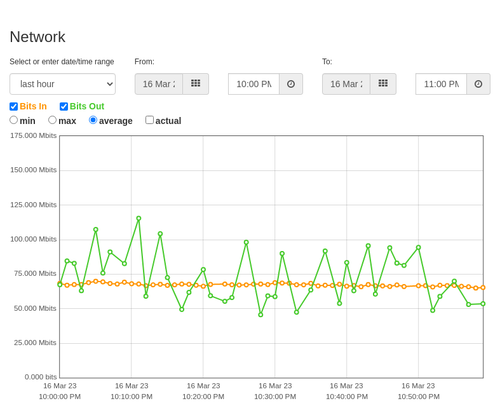Click the last orange Bits In data point

tap(483, 287)
